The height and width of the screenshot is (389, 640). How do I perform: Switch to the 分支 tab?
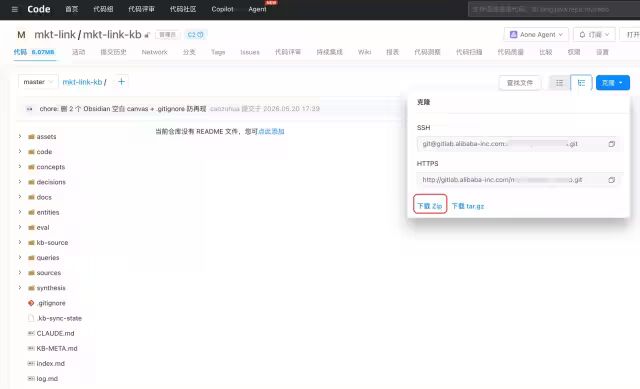tap(189, 52)
